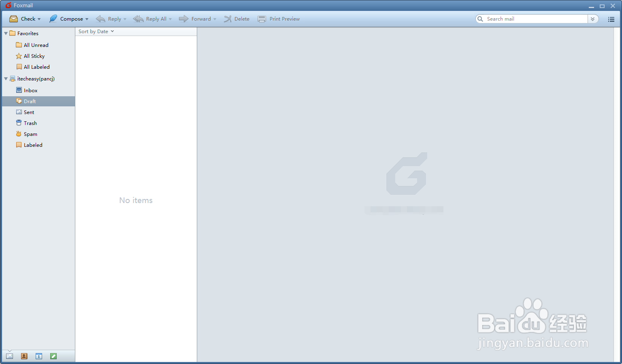Click the Check mail envelope icon
The width and height of the screenshot is (622, 364).
tap(13, 19)
